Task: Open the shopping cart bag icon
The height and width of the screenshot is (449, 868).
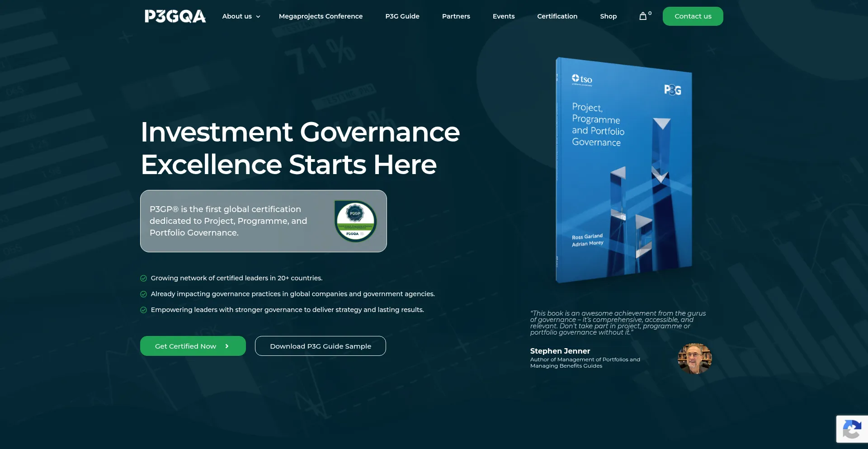Action: point(643,16)
